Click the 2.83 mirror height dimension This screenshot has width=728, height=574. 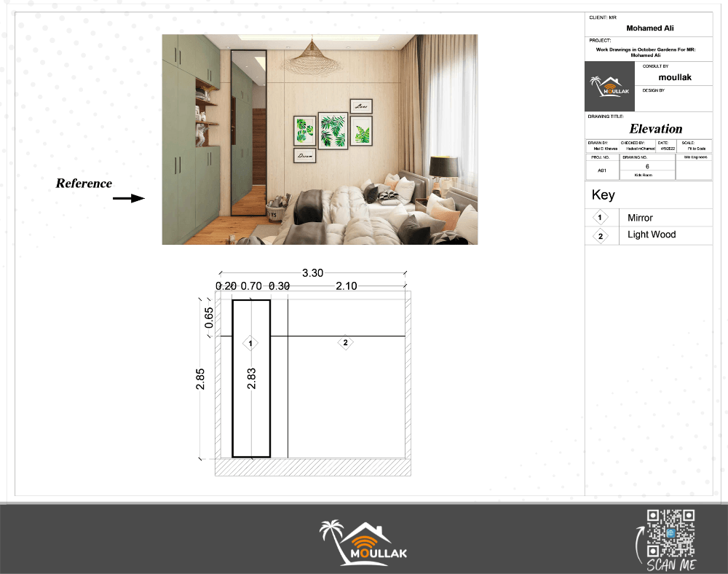[251, 378]
